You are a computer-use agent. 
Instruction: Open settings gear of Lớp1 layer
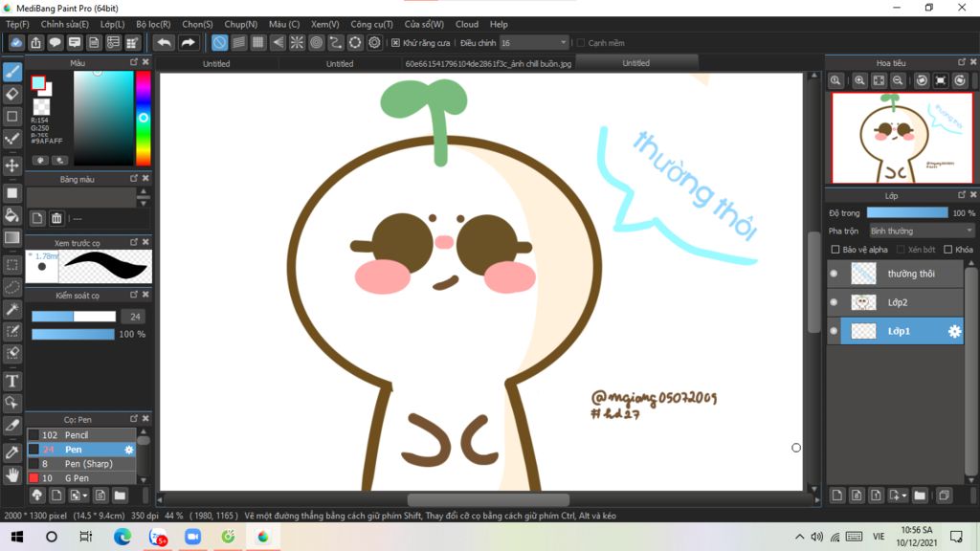(x=954, y=331)
